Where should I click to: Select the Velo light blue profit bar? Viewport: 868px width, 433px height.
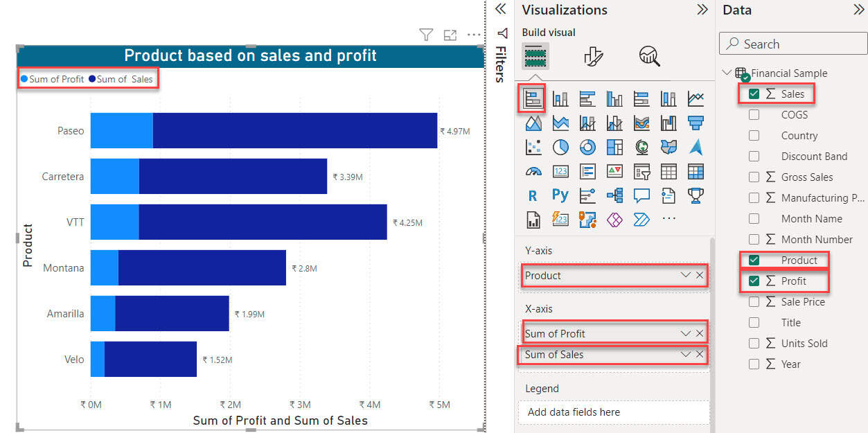tap(98, 359)
